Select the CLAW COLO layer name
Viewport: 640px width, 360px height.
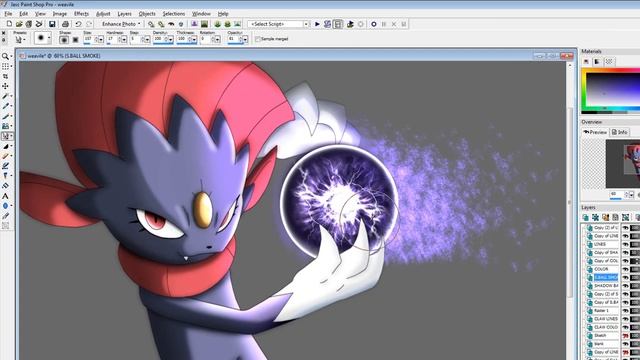click(x=606, y=327)
